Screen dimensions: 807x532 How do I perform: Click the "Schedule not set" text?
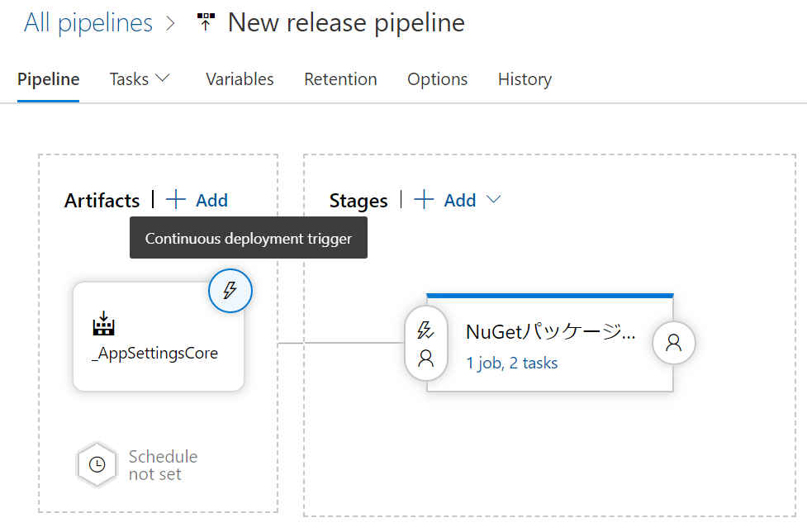click(163, 465)
